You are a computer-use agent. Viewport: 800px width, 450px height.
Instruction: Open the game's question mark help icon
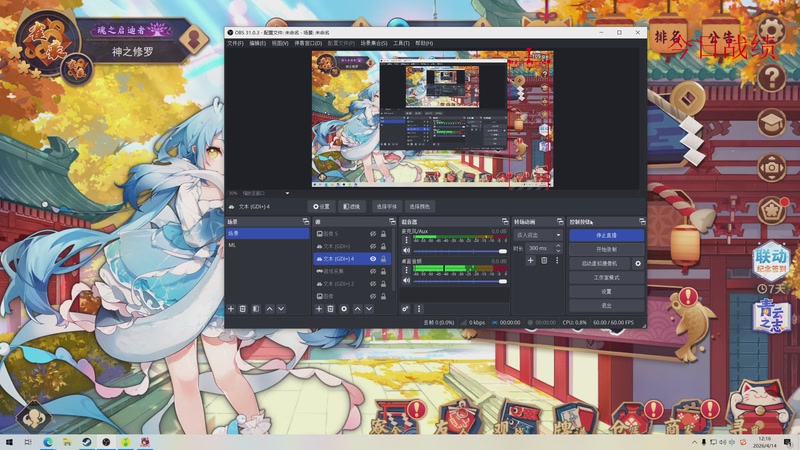point(771,78)
